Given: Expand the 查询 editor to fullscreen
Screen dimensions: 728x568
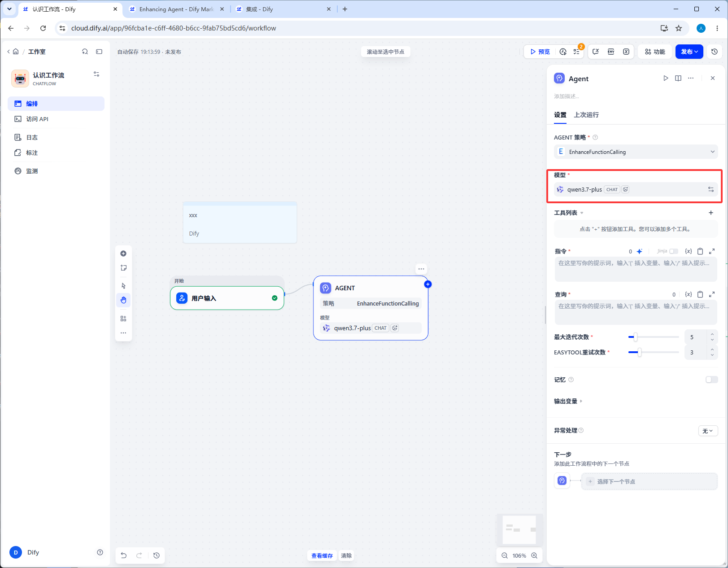Looking at the screenshot, I should [712, 294].
